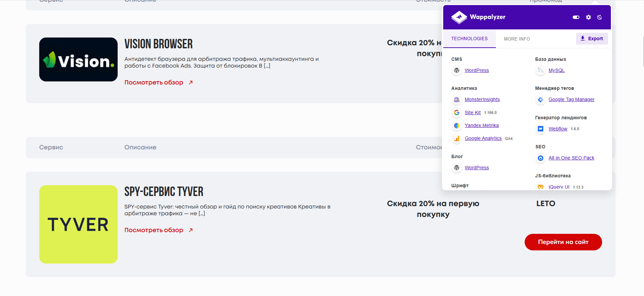Open the MySQL link
644x296 pixels.
[x=556, y=70]
